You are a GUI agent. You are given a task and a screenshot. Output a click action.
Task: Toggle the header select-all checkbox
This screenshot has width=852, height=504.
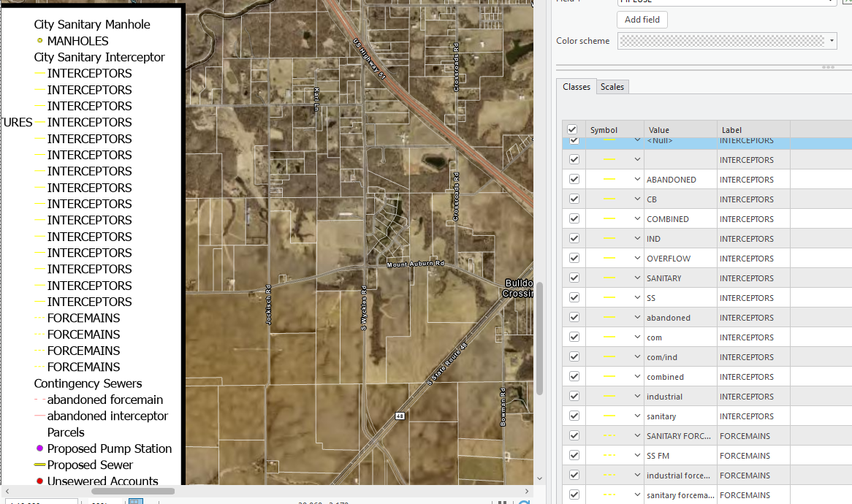click(x=572, y=129)
